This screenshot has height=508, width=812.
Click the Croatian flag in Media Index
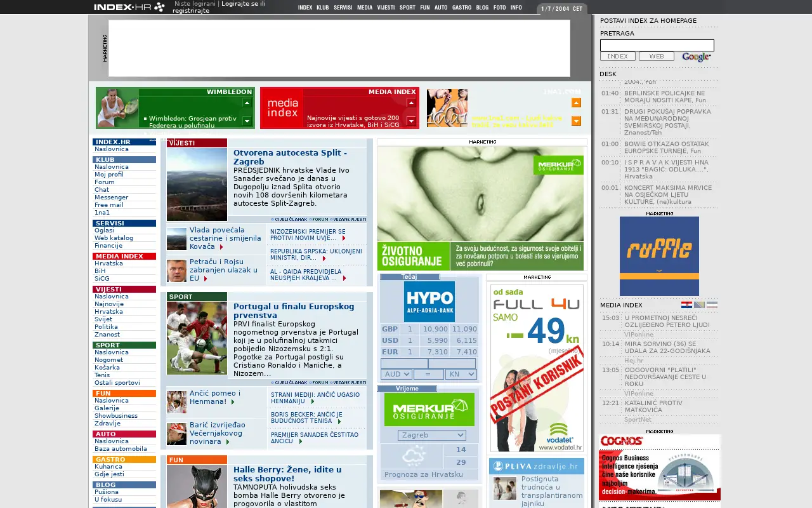pos(686,305)
